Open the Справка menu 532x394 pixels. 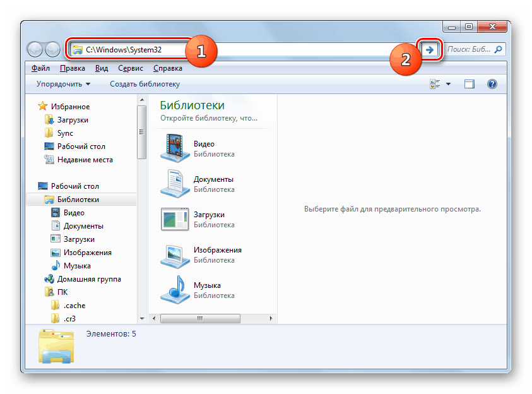(x=168, y=68)
